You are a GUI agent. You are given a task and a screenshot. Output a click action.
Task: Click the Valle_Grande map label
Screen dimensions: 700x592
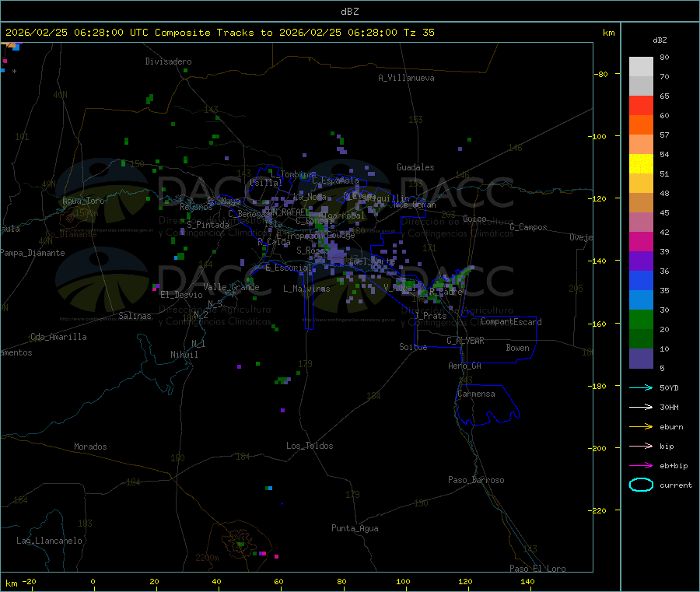(x=231, y=287)
